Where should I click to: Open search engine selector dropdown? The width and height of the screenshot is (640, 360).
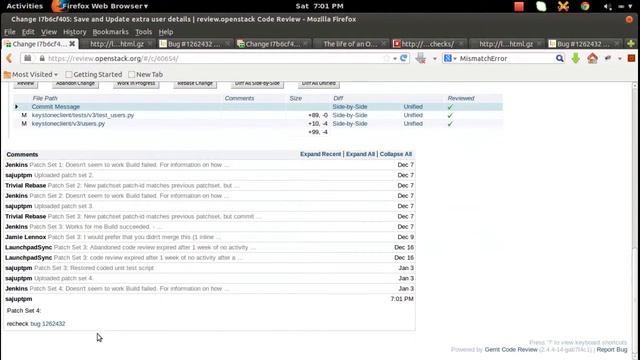[455, 59]
